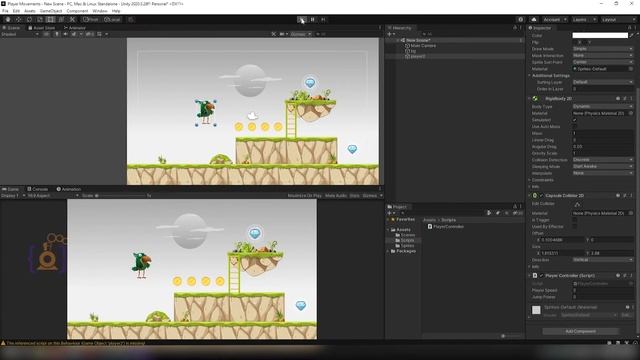Screen dimensions: 640x360
Task: Open the GameObject menu
Action: (51, 11)
